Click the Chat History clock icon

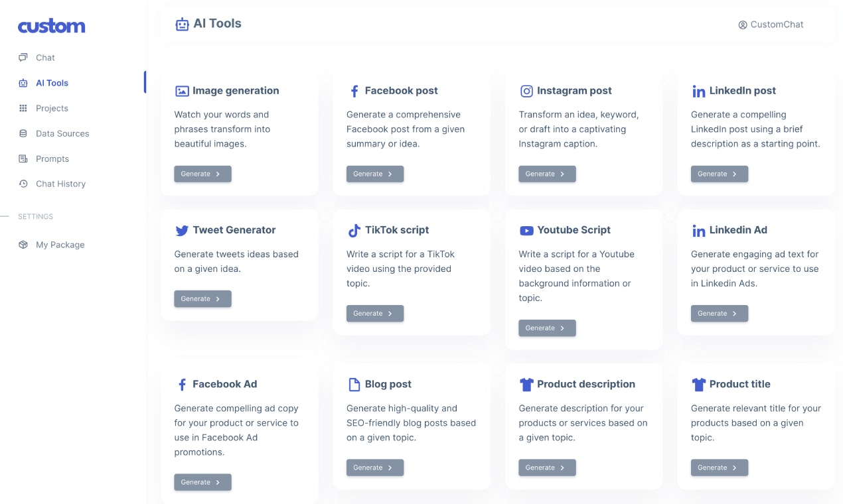tap(23, 184)
